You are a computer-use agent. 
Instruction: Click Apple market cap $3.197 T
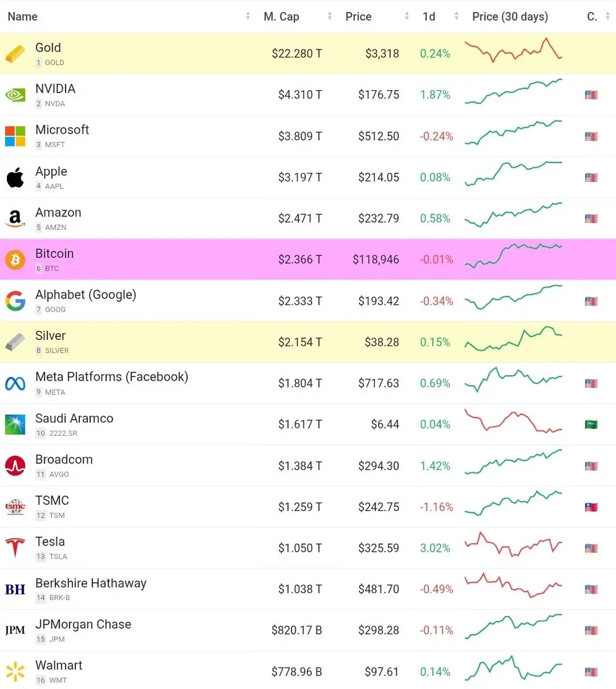tap(300, 177)
